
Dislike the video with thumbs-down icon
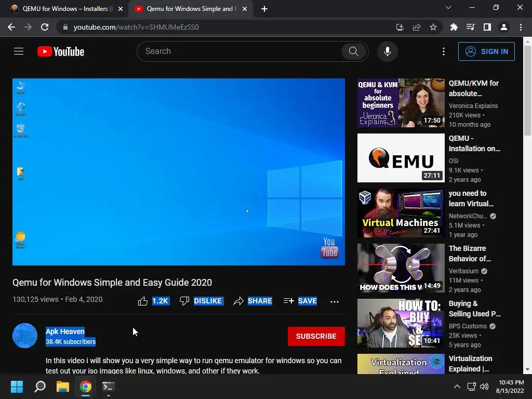pyautogui.click(x=184, y=301)
